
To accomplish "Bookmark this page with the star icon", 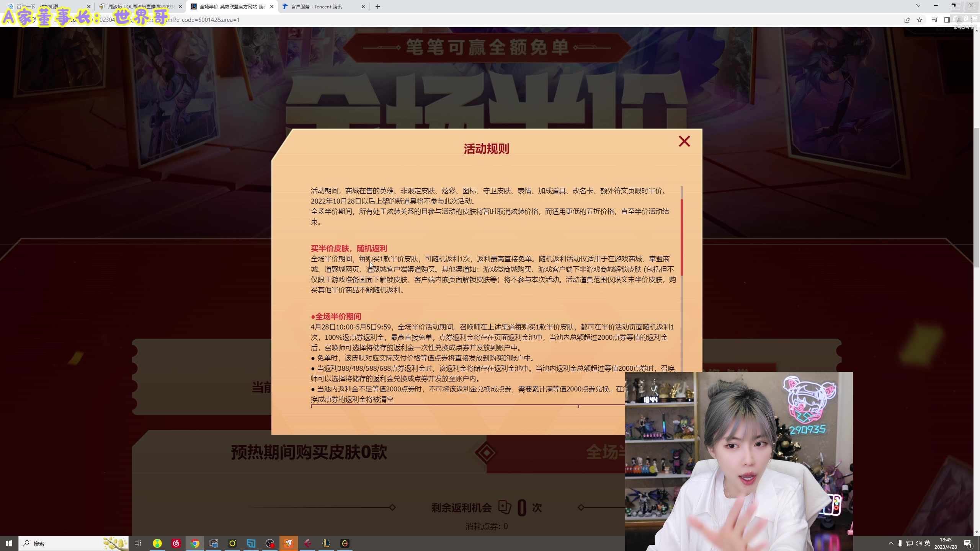I will [x=920, y=20].
